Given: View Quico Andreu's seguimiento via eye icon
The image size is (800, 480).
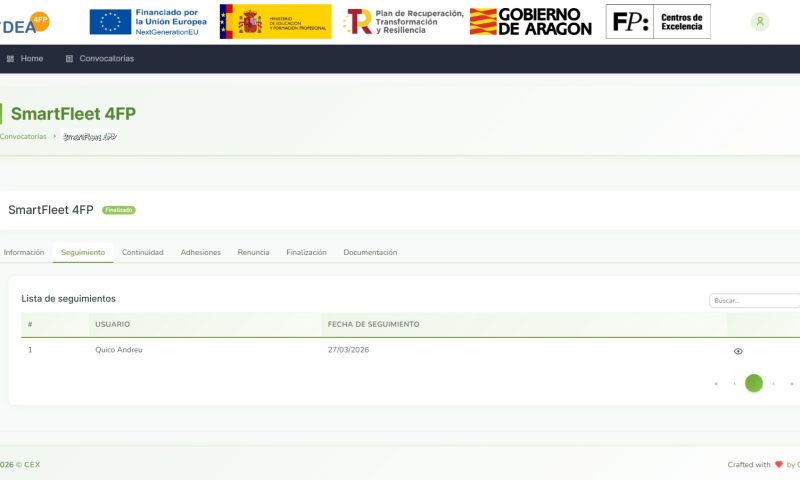Looking at the screenshot, I should [x=738, y=351].
